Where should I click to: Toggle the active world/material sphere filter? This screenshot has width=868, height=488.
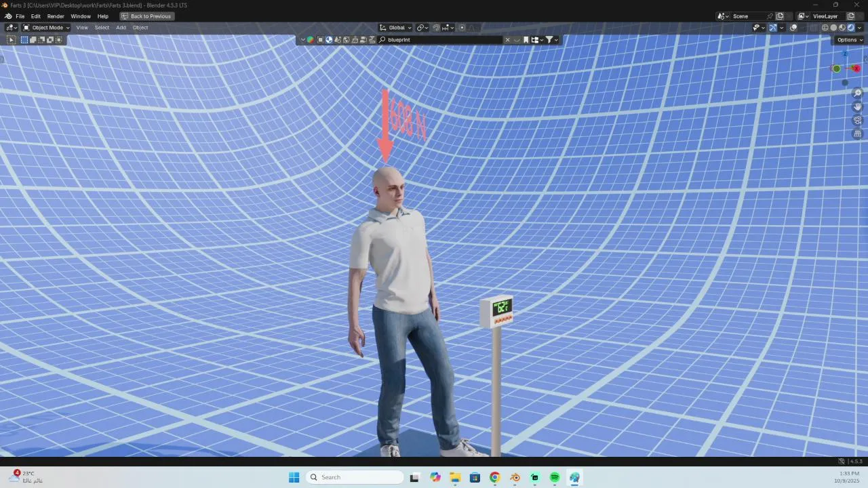click(x=329, y=40)
